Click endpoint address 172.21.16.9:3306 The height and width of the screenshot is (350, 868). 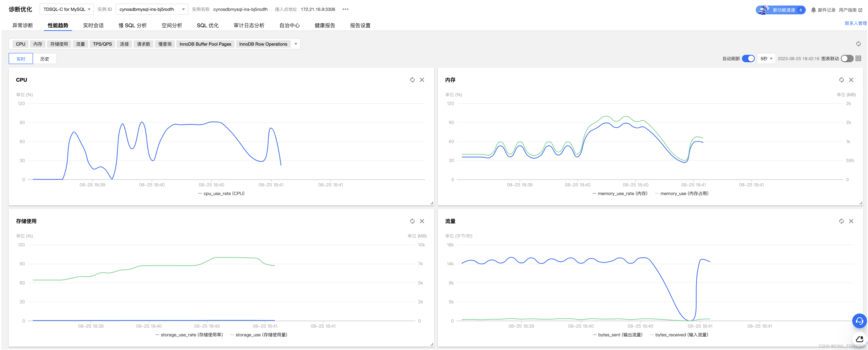point(318,9)
